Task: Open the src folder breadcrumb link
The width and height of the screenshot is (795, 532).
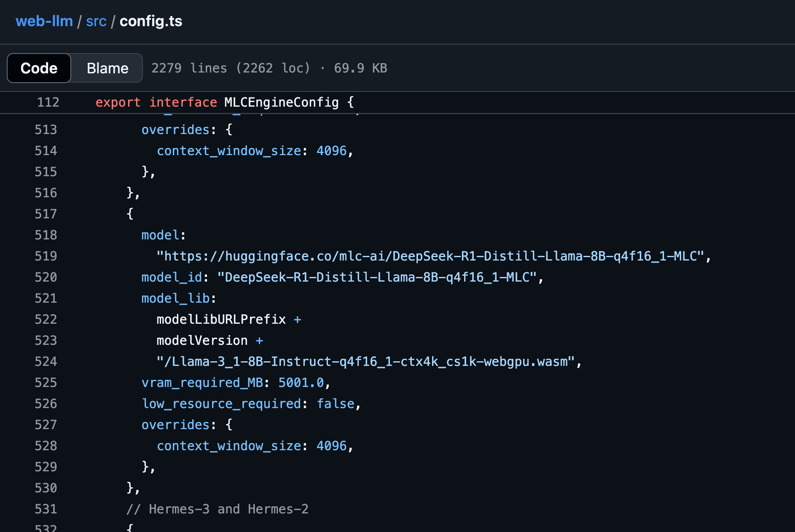Action: pyautogui.click(x=96, y=21)
